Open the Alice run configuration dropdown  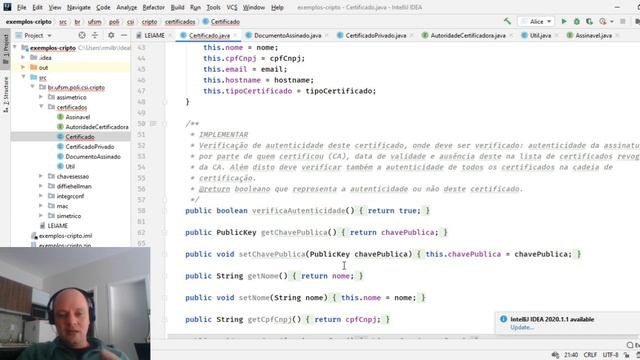[536, 21]
